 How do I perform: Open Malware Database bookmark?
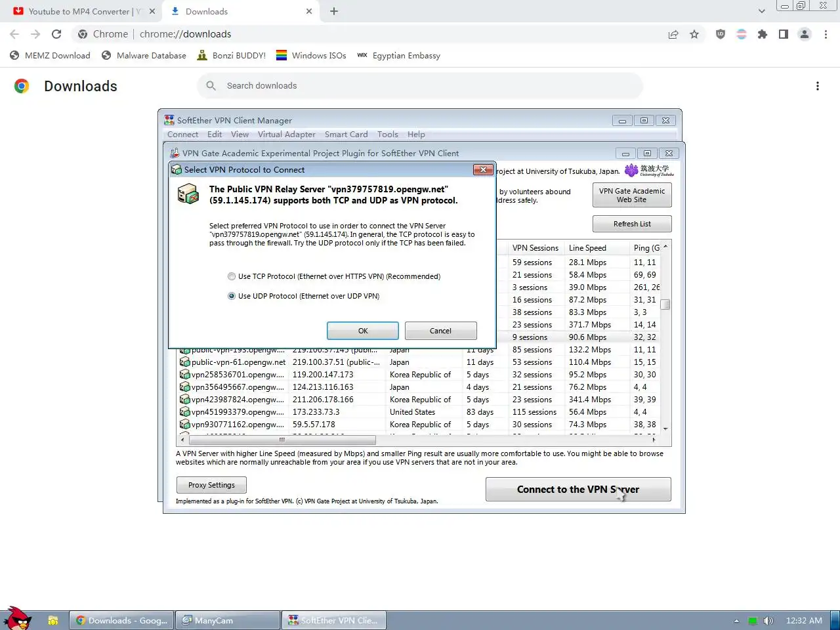pyautogui.click(x=144, y=56)
